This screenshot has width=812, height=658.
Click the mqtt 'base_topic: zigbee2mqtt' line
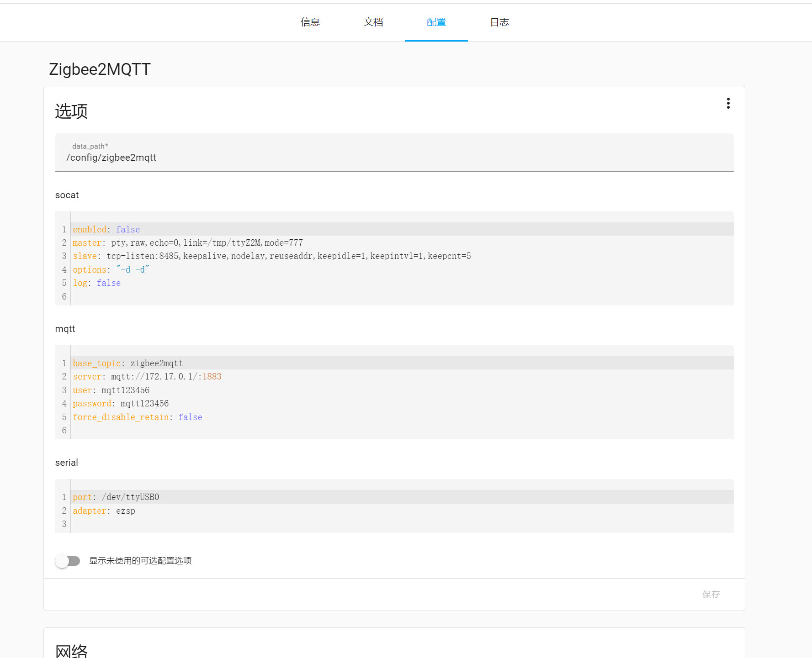pos(402,363)
